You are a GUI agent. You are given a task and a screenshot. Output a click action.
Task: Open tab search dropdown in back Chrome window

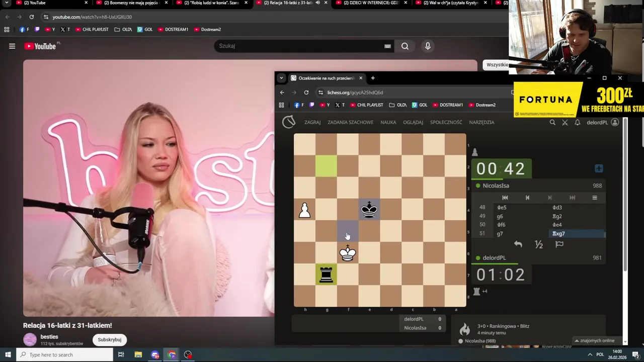click(7, 3)
